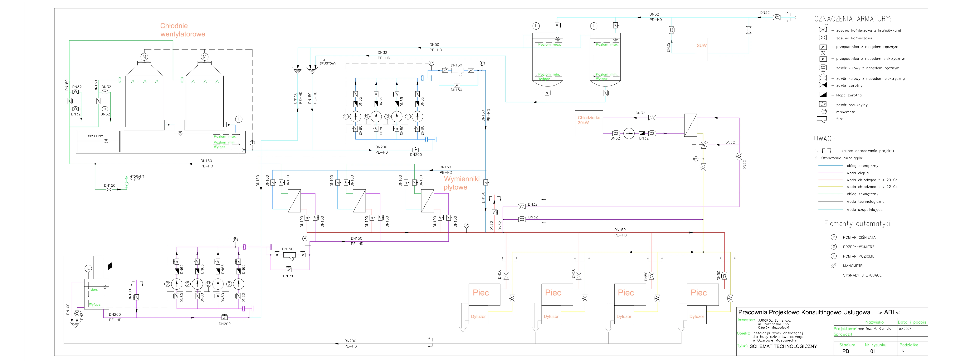This screenshot has width=980, height=364.
Task: Click the zawór redukcyjny legend symbol
Action: coord(822,104)
